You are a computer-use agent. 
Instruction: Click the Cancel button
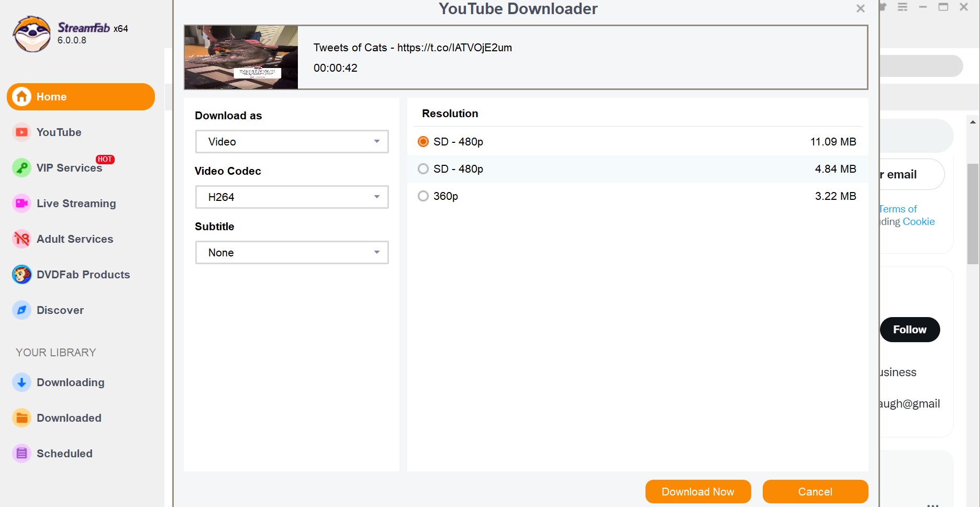click(x=815, y=492)
